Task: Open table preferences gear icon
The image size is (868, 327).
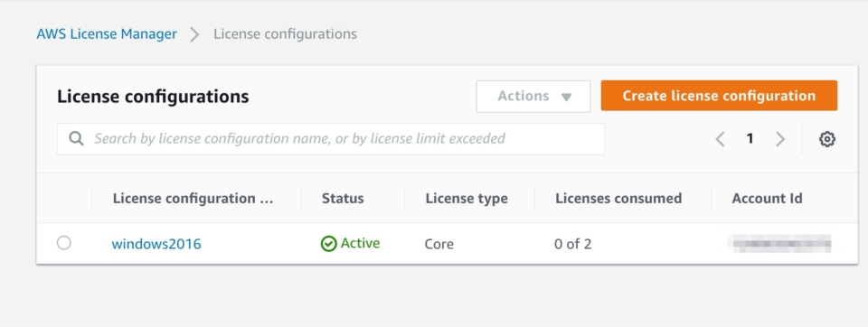Action: point(827,139)
